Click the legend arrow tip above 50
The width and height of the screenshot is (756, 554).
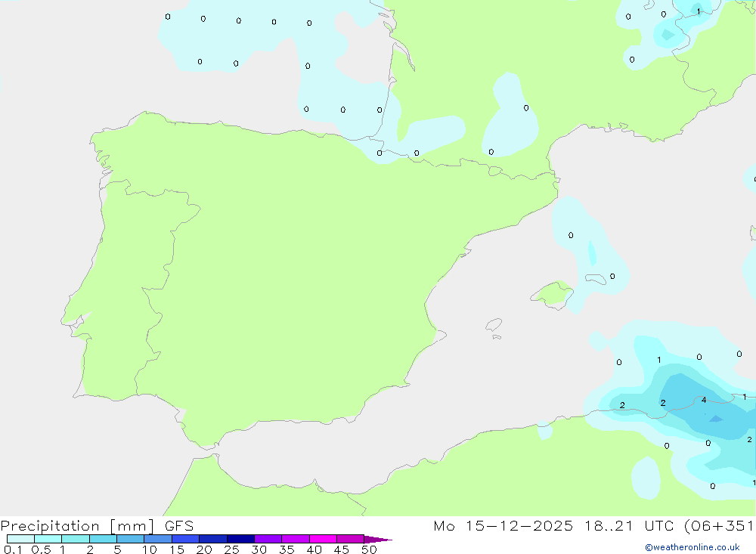[378, 539]
